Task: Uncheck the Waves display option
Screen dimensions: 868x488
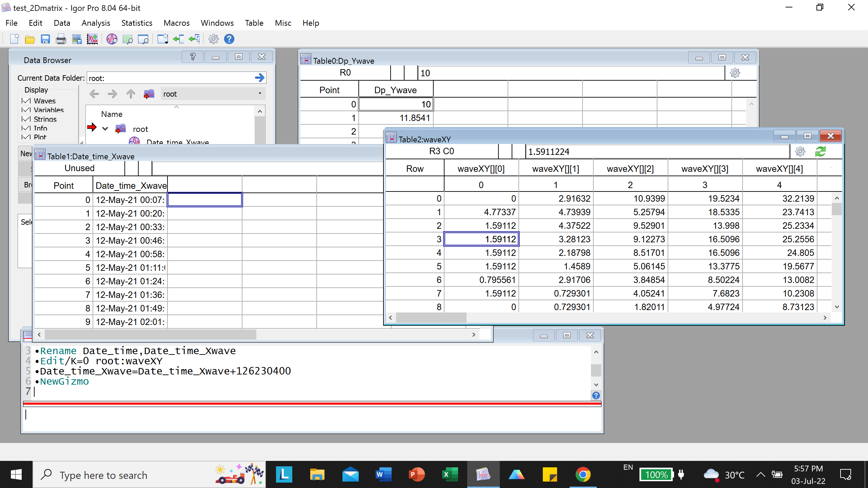Action: [x=26, y=101]
